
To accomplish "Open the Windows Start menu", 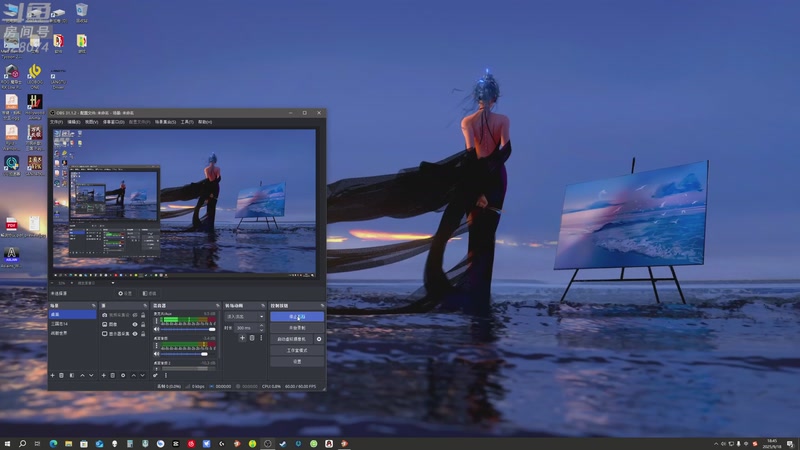I will tap(7, 444).
